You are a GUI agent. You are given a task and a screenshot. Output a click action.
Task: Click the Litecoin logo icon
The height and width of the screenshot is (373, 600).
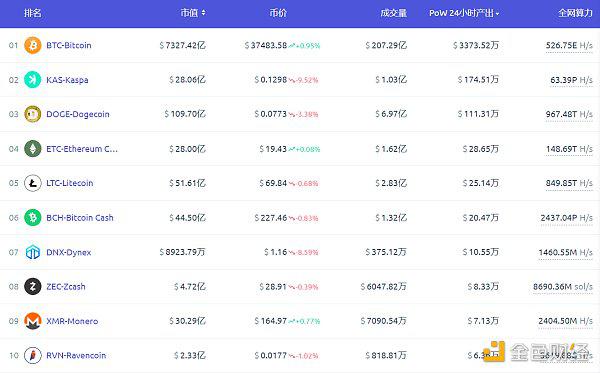click(x=33, y=183)
